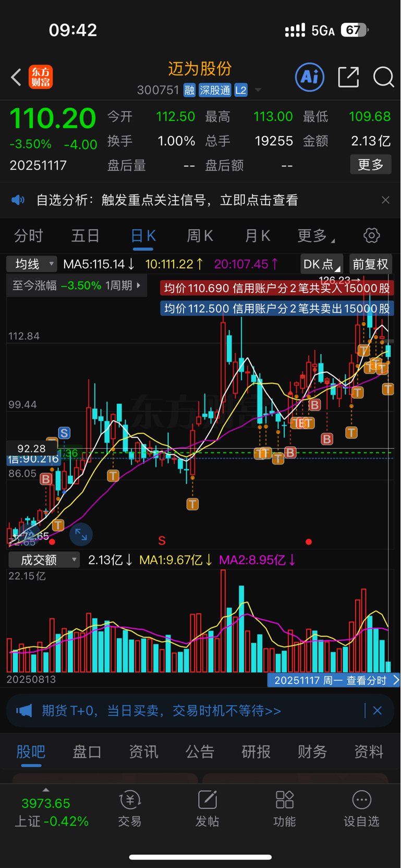This screenshot has height=868, width=401.
Task: Tap red dot marker under late candles
Action: click(309, 542)
